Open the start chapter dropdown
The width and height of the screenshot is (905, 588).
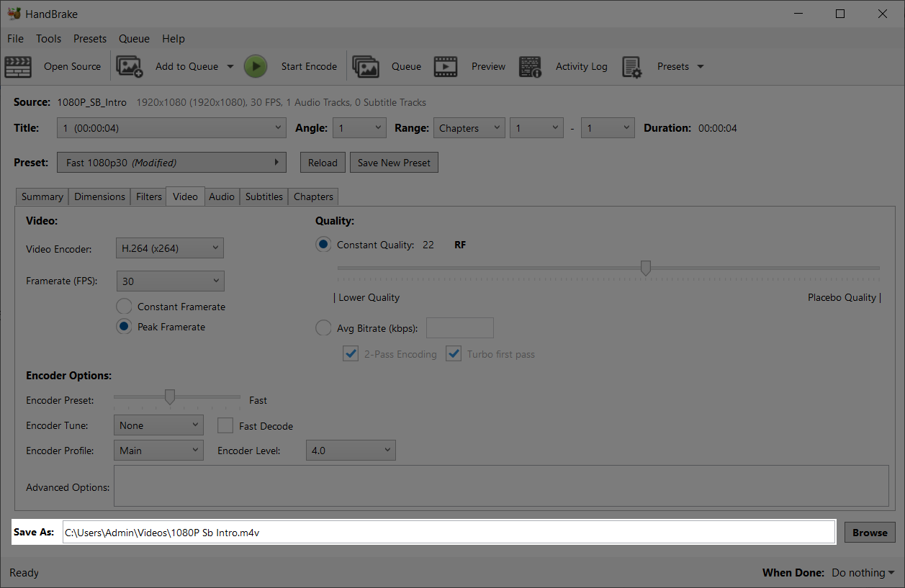pyautogui.click(x=536, y=128)
